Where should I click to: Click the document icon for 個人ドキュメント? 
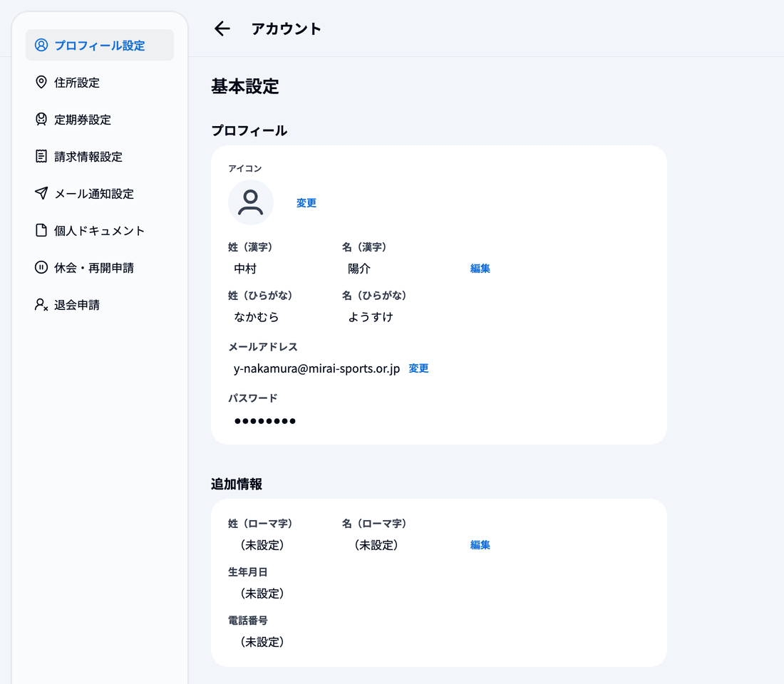[41, 230]
